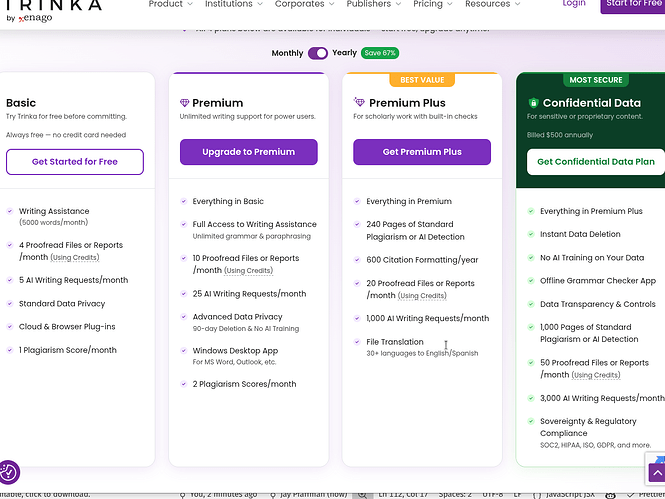This screenshot has width=665, height=499.
Task: Select the Yearly billing label
Action: tap(344, 53)
